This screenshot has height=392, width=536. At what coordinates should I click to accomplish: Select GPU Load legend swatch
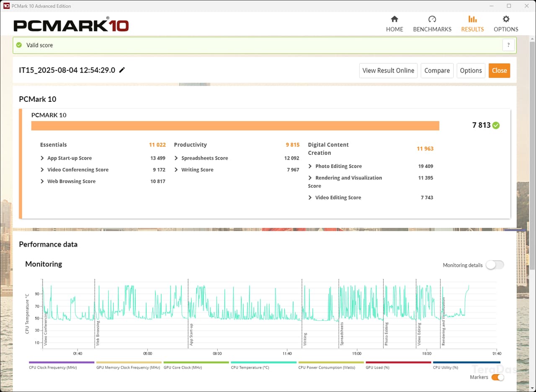tap(398, 362)
